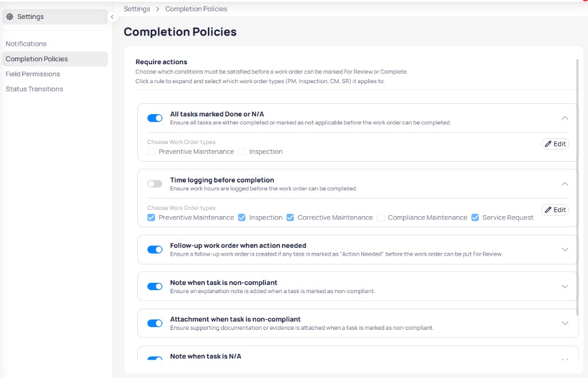Screen dimensions: 588x378
Task: Expand the Follow-up work order rule
Action: 565,250
